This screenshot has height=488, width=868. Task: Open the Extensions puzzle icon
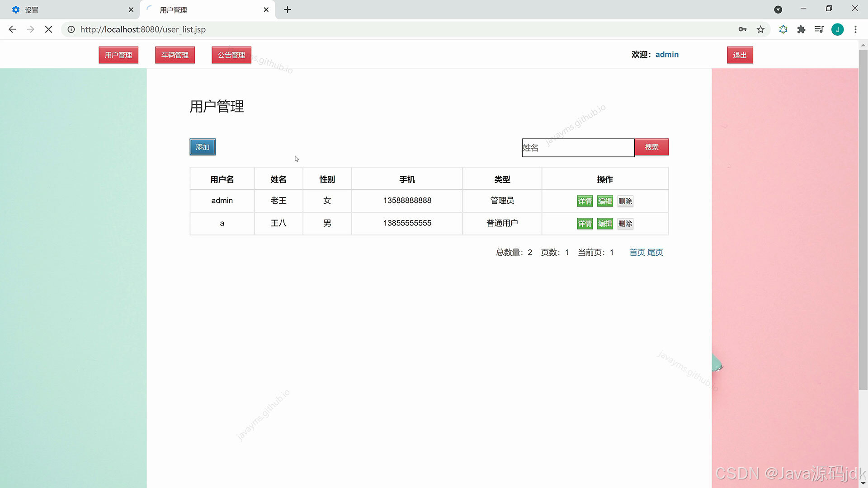click(801, 29)
